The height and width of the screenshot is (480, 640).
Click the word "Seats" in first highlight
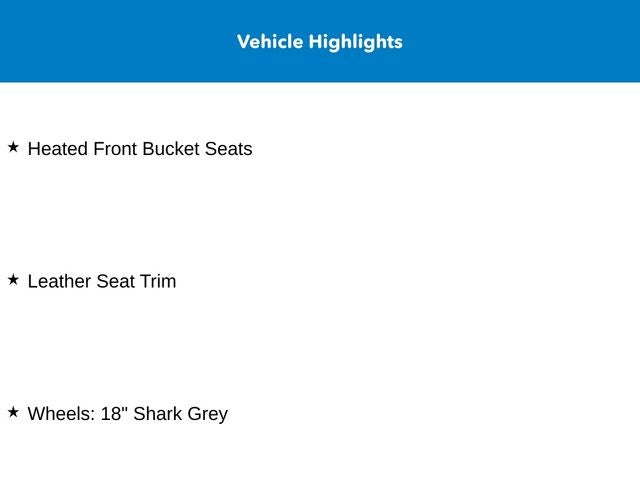tap(228, 149)
